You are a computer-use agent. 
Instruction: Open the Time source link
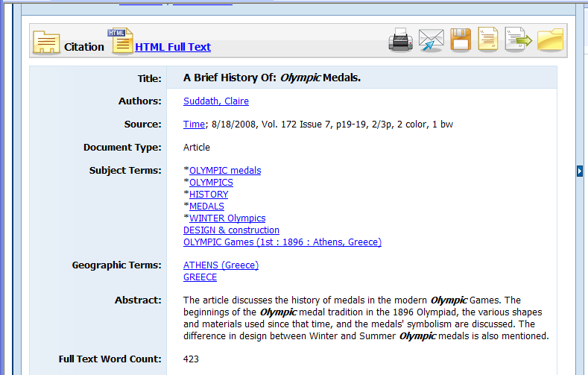(x=194, y=125)
